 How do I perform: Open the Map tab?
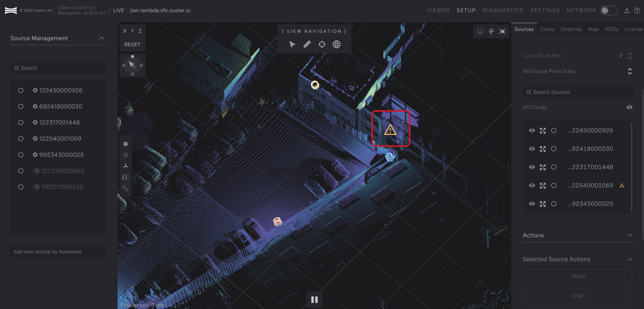pos(593,29)
